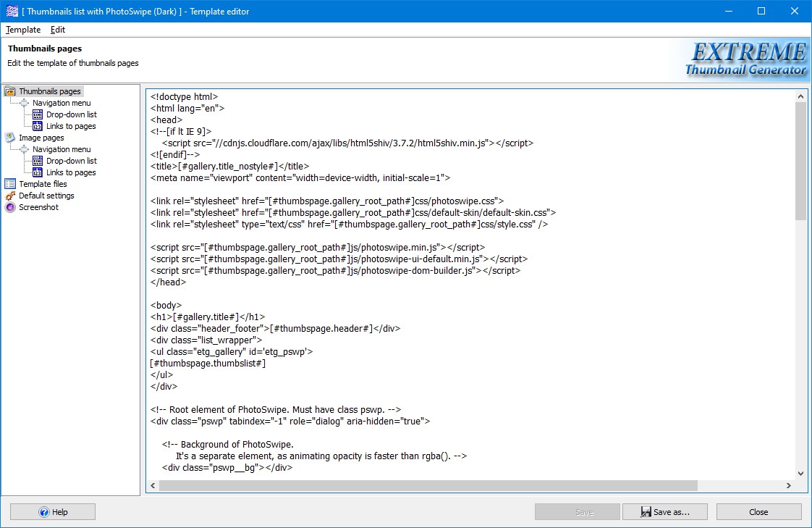This screenshot has height=528, width=812.
Task: Click the [#thumbspage.thumbslist#] line
Action: pyautogui.click(x=208, y=364)
